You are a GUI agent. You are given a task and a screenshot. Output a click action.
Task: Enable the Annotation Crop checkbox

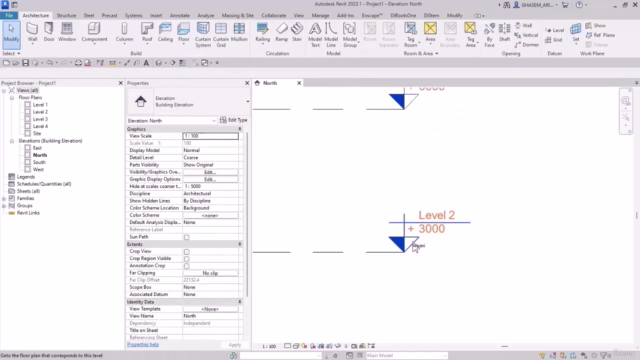click(187, 266)
